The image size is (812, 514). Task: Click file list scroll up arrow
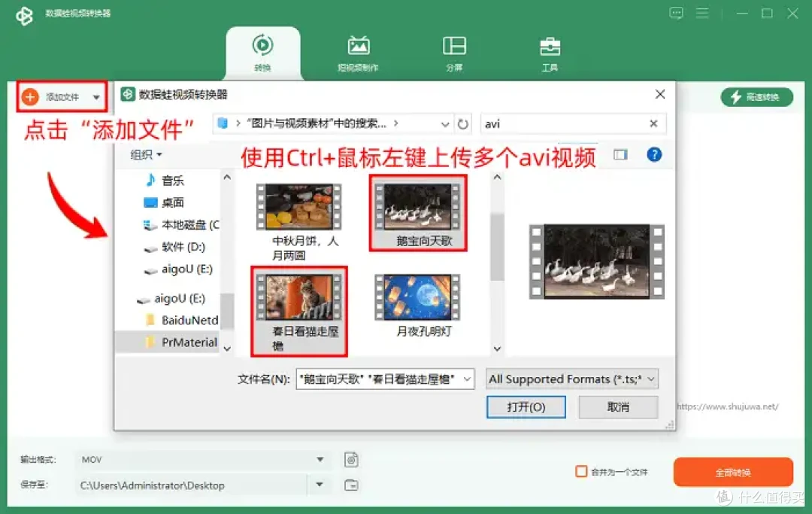pyautogui.click(x=497, y=177)
